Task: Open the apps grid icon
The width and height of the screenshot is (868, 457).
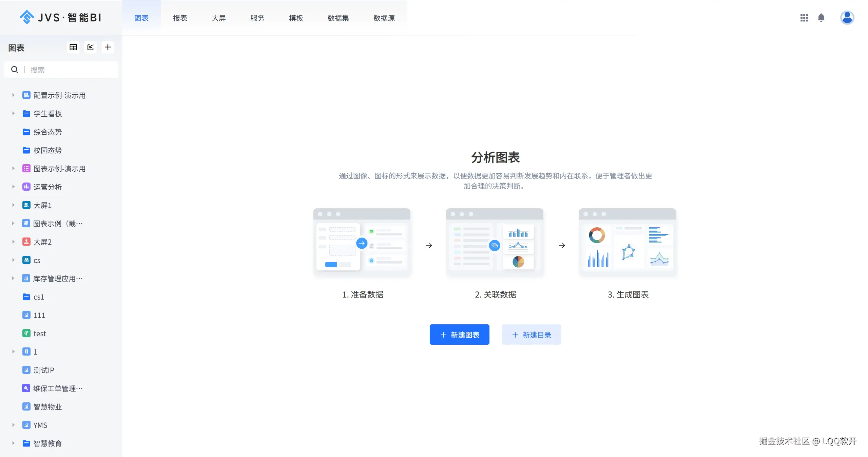Action: point(804,18)
